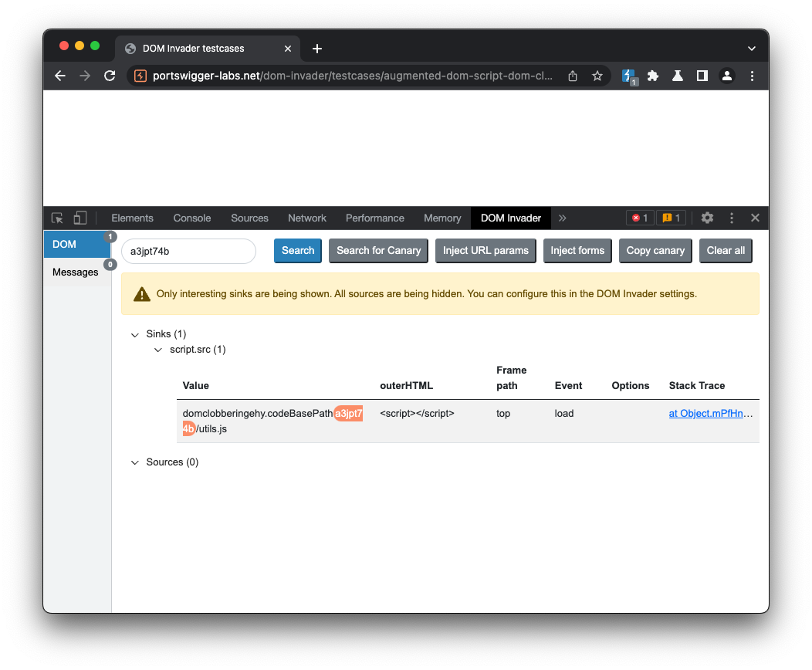The width and height of the screenshot is (812, 670).
Task: Collapse the script.src (1) group
Action: point(158,350)
